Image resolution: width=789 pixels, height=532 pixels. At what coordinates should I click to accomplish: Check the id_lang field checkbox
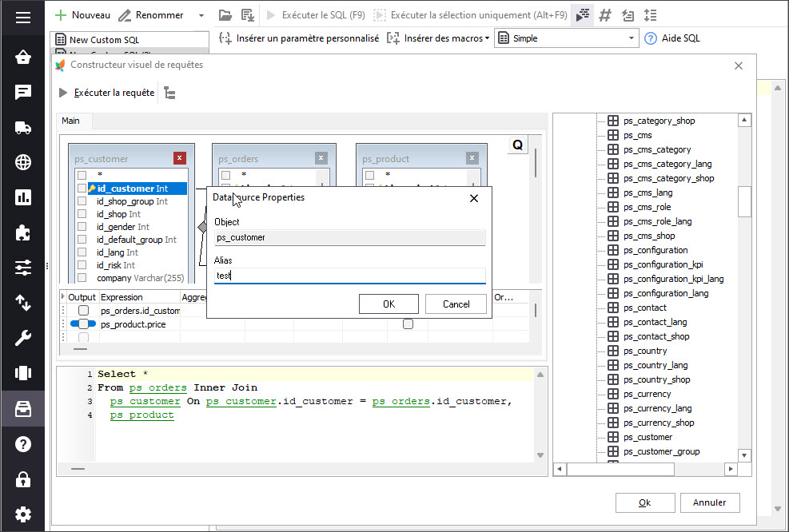[82, 252]
